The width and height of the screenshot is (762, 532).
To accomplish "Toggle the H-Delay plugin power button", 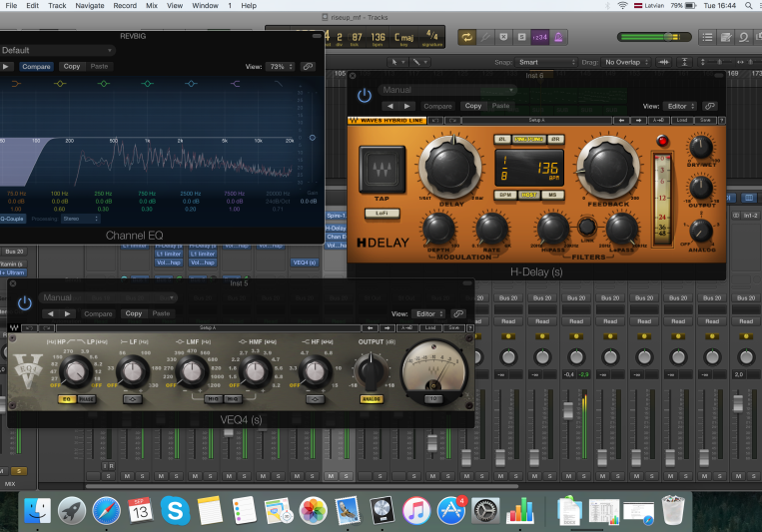I will [365, 96].
